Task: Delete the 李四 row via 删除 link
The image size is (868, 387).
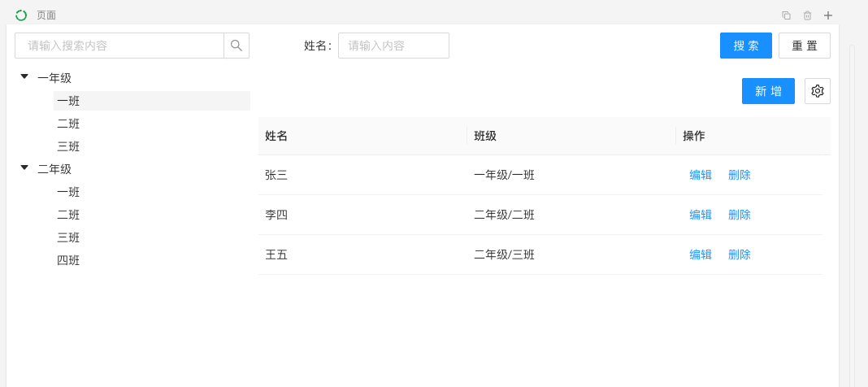Action: [740, 215]
